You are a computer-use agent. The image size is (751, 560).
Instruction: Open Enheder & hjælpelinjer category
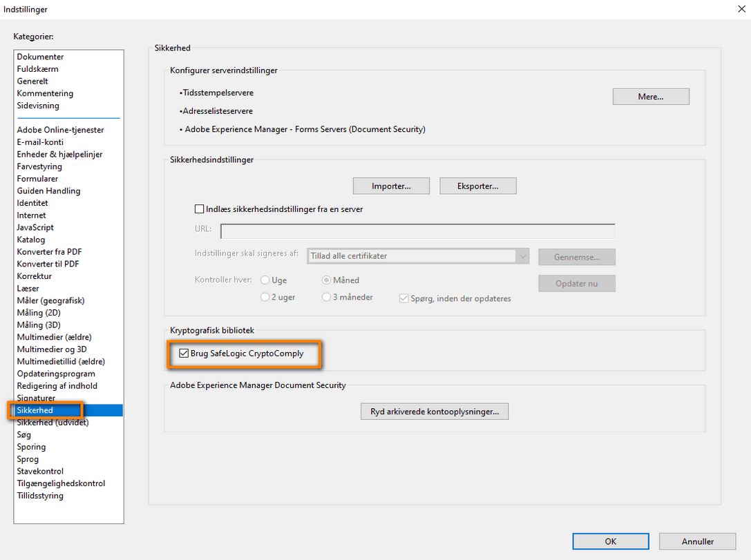click(59, 154)
